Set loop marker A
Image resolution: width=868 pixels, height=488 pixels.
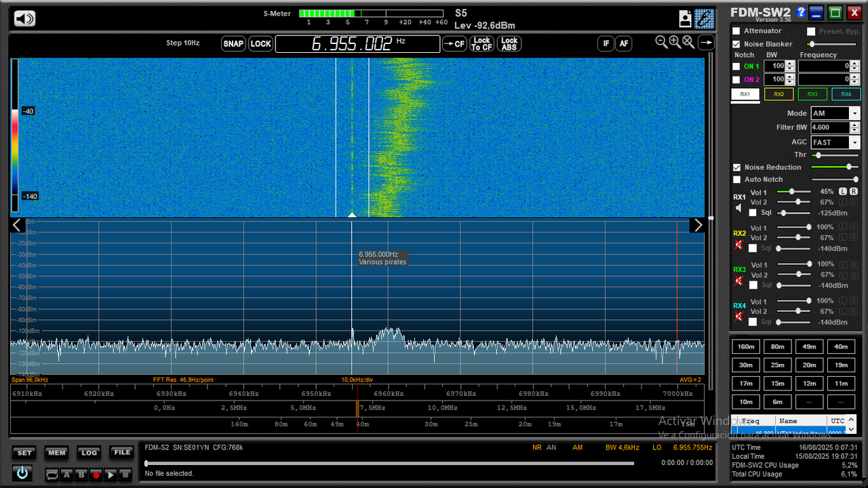click(x=67, y=475)
